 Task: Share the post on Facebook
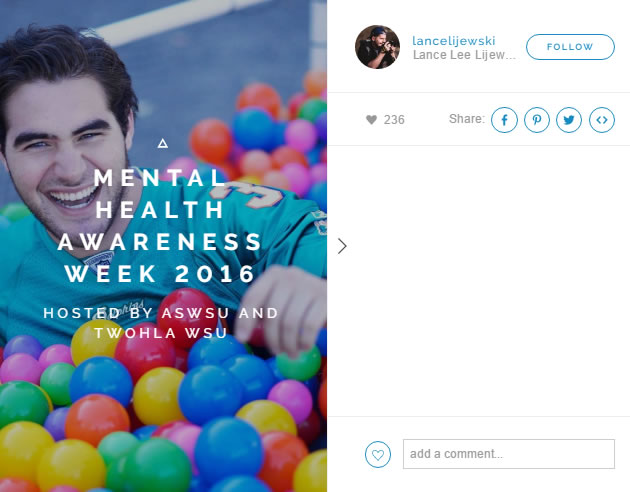pos(504,120)
